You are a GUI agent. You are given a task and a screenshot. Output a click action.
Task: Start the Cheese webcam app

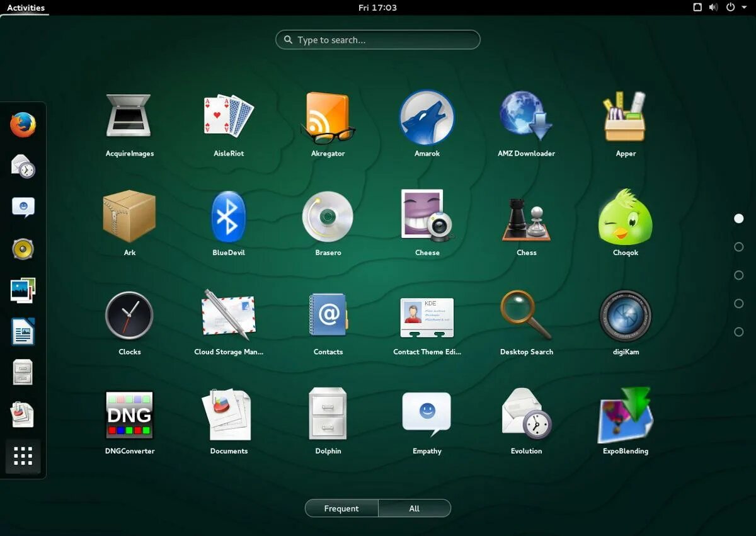coord(427,216)
